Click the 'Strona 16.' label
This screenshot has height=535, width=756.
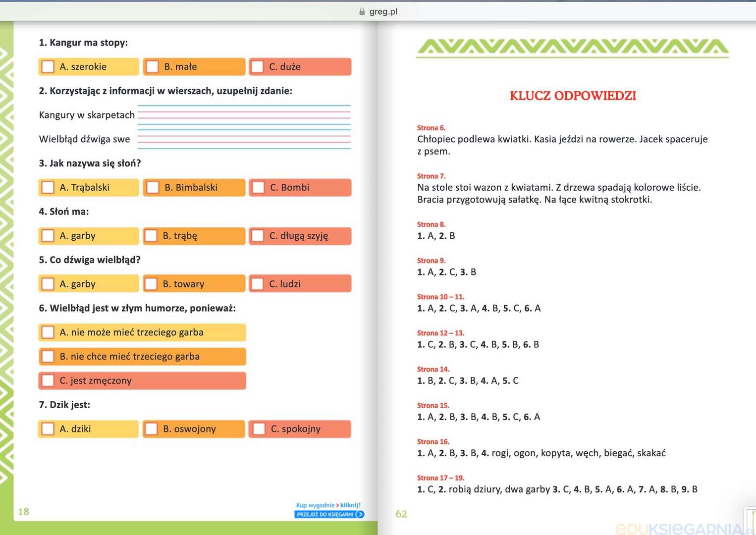coord(433,441)
